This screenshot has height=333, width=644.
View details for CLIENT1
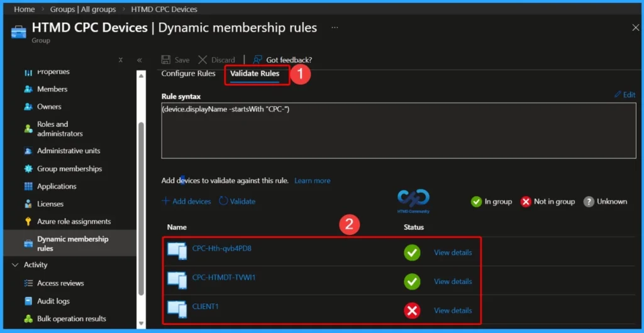pos(453,310)
